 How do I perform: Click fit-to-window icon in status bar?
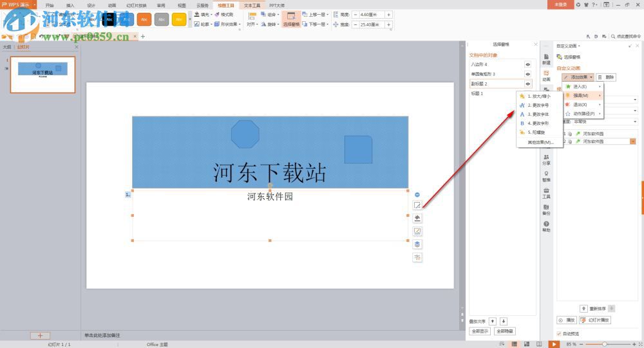(640, 344)
